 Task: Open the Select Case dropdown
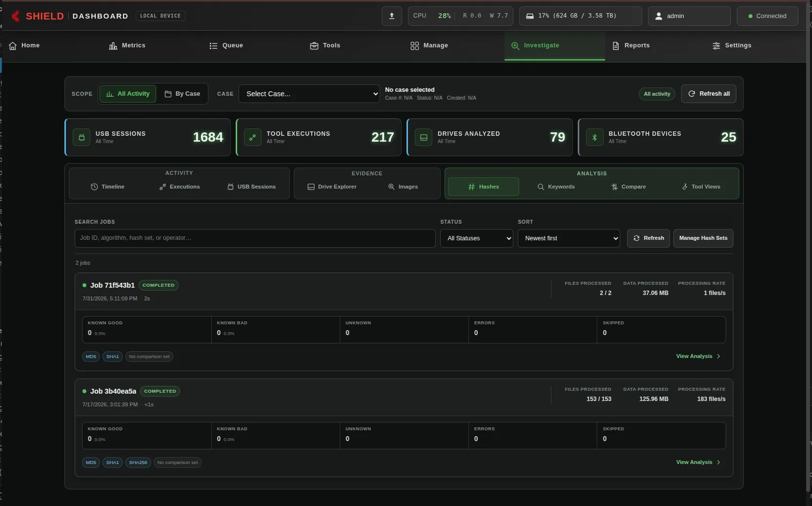(309, 94)
